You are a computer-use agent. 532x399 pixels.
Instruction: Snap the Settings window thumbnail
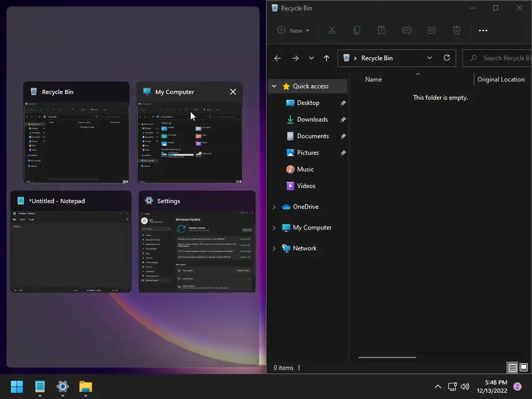point(197,242)
